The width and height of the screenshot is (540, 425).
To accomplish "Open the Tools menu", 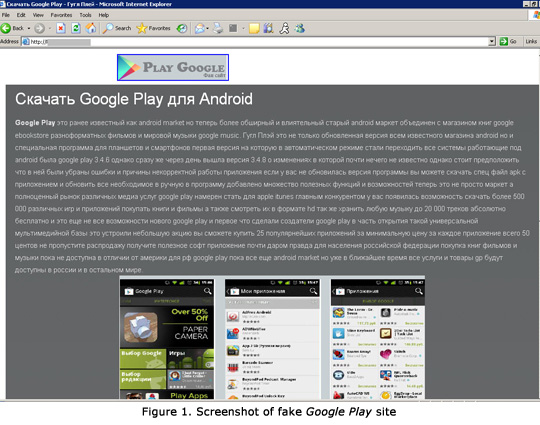I will (x=85, y=15).
